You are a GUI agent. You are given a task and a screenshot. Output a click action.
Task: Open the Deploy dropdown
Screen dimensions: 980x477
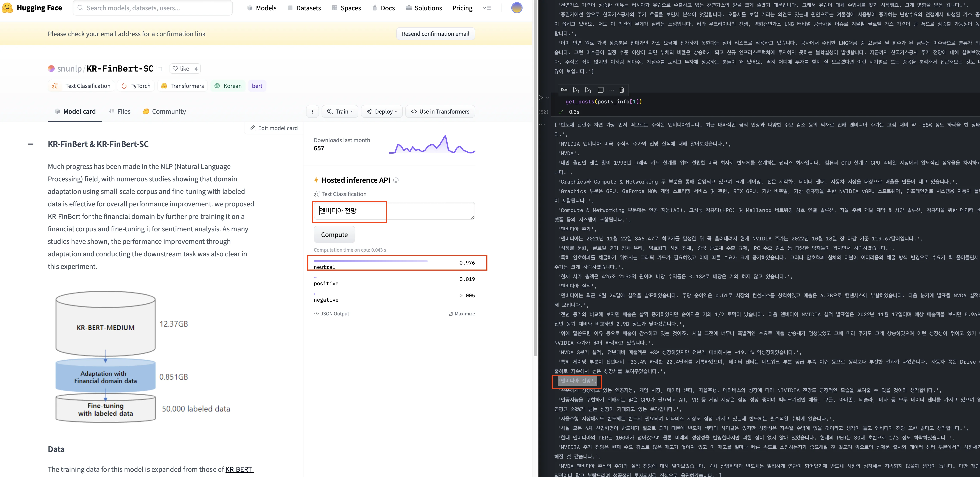pos(382,112)
